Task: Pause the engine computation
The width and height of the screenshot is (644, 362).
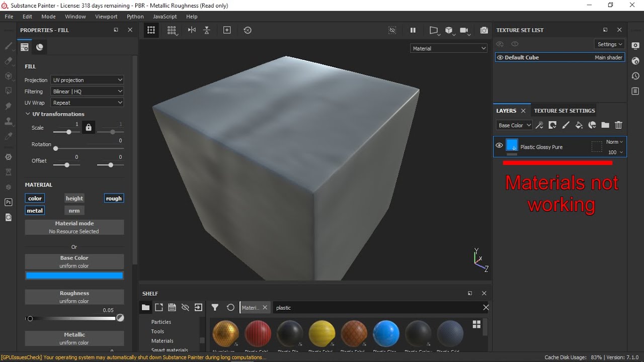Action: tap(413, 30)
